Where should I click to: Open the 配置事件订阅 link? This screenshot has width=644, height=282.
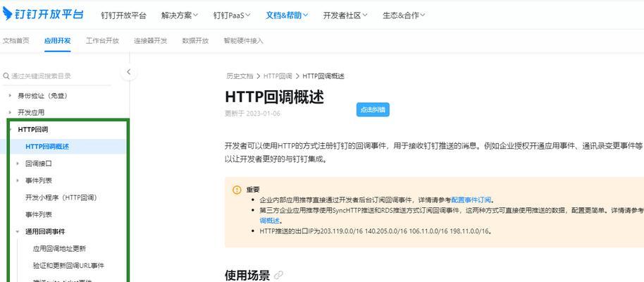coord(471,200)
